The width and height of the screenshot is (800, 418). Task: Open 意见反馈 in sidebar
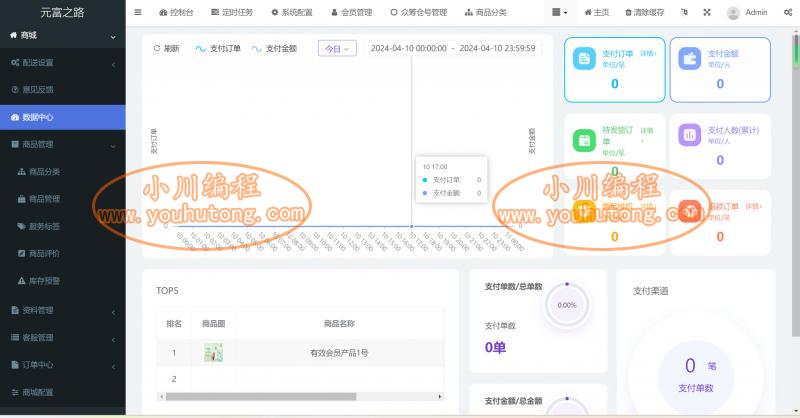pyautogui.click(x=63, y=90)
